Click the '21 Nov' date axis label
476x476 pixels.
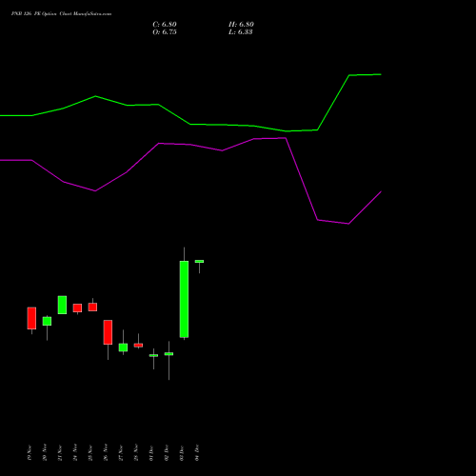click(60, 452)
